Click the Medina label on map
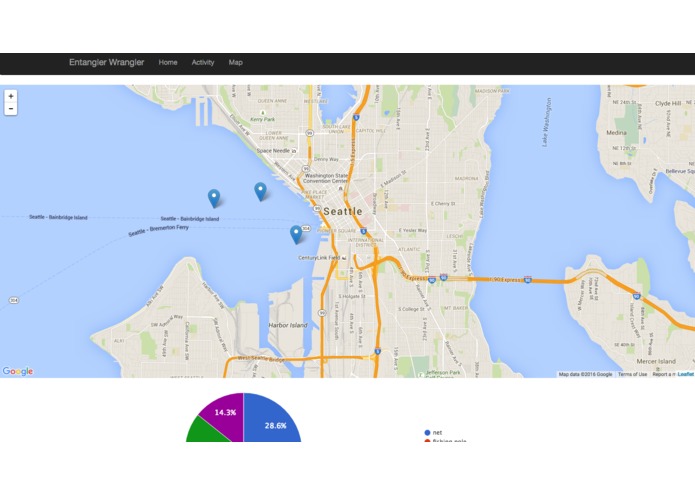The width and height of the screenshot is (695, 494). click(x=617, y=132)
